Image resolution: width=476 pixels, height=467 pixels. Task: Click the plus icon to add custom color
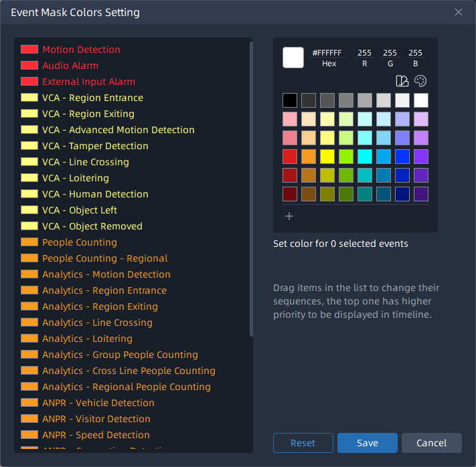tap(289, 216)
